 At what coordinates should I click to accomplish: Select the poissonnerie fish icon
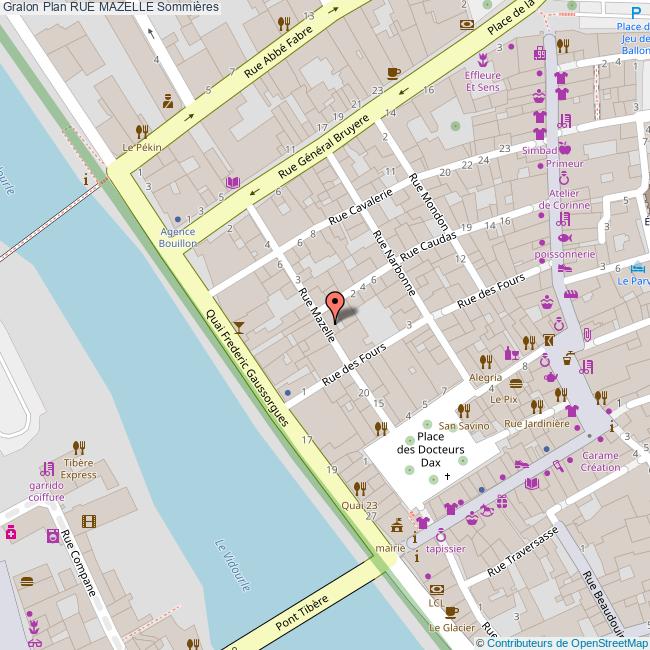click(563, 239)
